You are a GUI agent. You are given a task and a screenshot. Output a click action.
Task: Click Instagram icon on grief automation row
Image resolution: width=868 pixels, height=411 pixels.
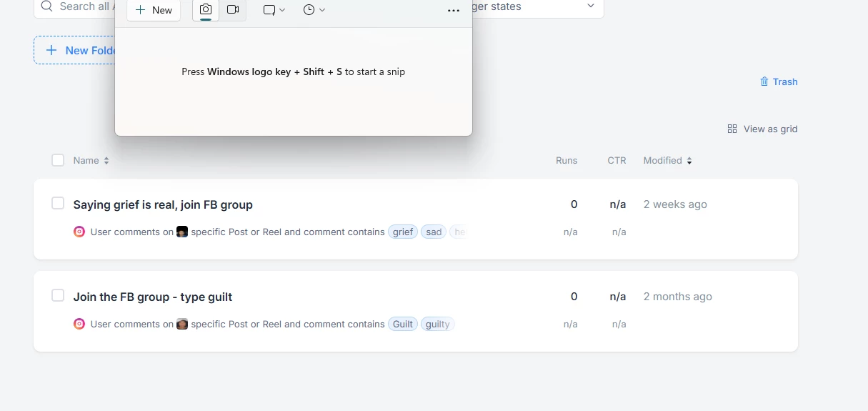(79, 232)
